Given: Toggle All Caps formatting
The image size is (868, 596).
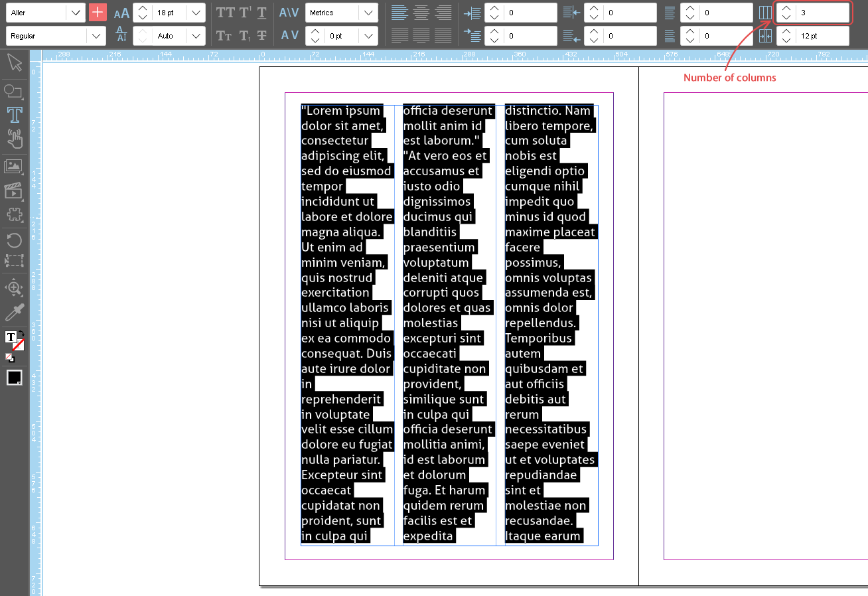Looking at the screenshot, I should (x=226, y=13).
